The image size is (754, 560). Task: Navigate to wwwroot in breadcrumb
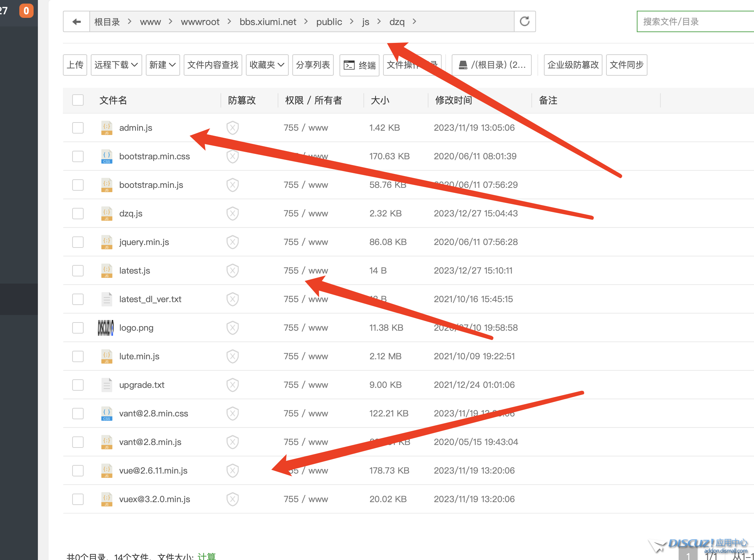point(200,22)
